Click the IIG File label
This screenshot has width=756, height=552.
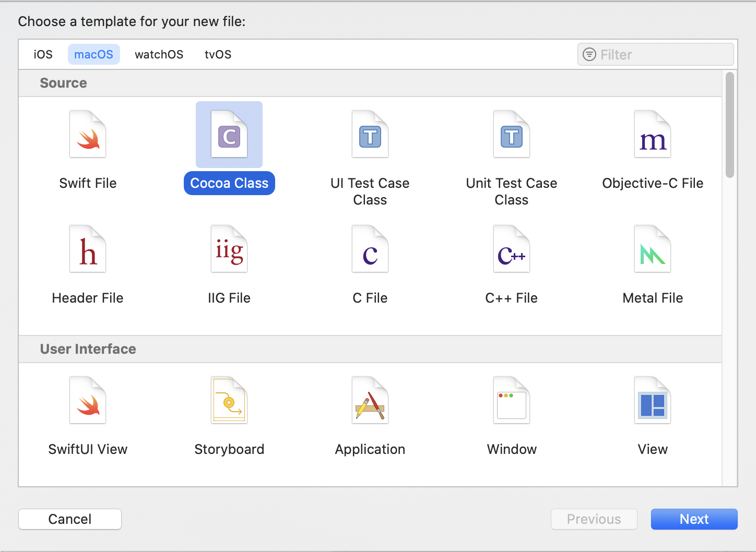(x=229, y=298)
